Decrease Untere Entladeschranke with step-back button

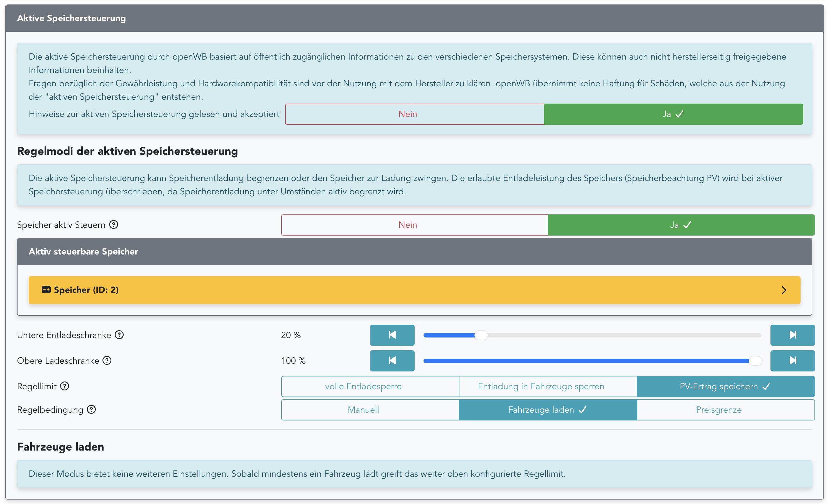point(392,335)
